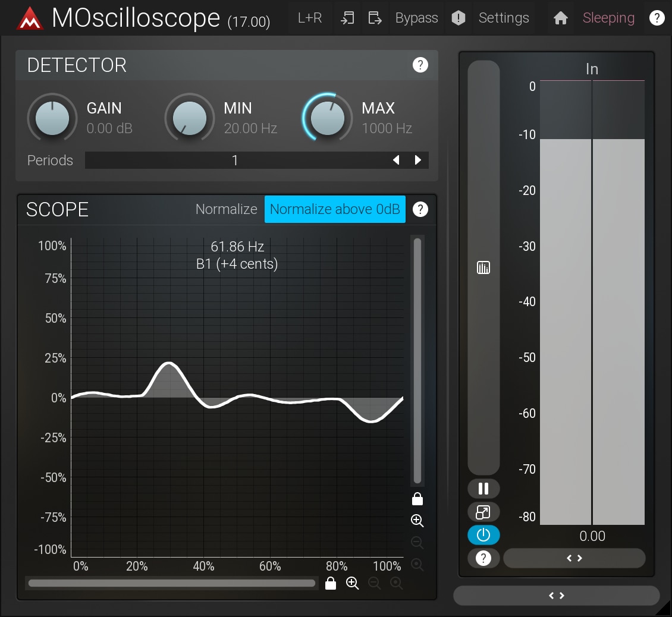The height and width of the screenshot is (617, 672).
Task: Toggle the meter power button
Action: coord(483,535)
